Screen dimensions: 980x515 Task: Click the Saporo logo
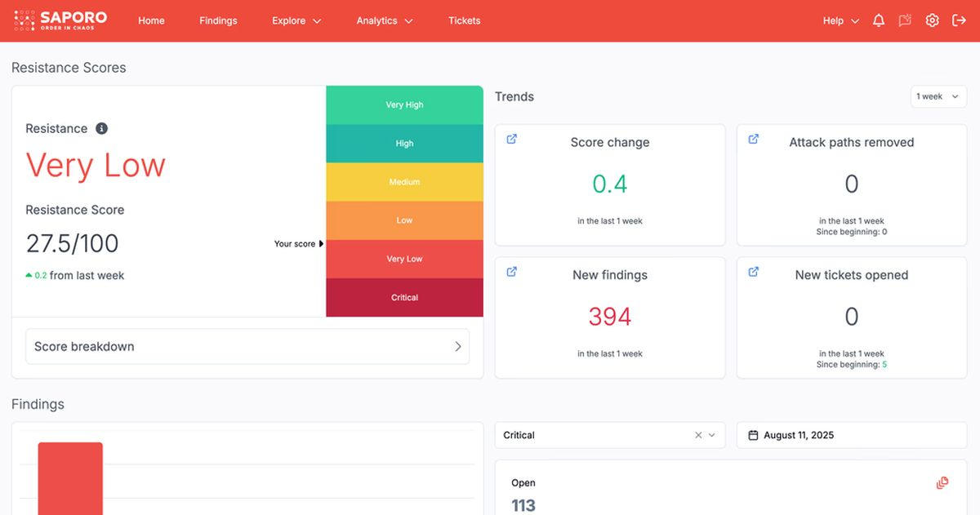tap(57, 20)
